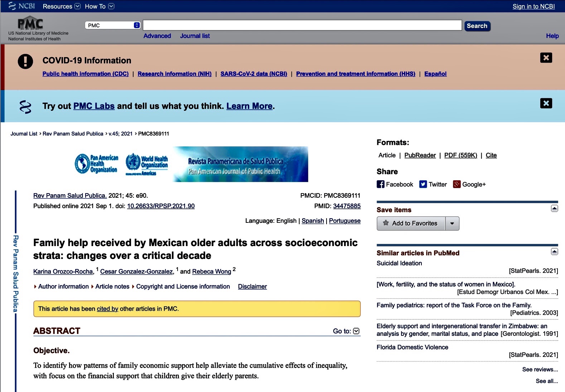Share article via Google+ icon
The image size is (565, 392).
tap(457, 184)
